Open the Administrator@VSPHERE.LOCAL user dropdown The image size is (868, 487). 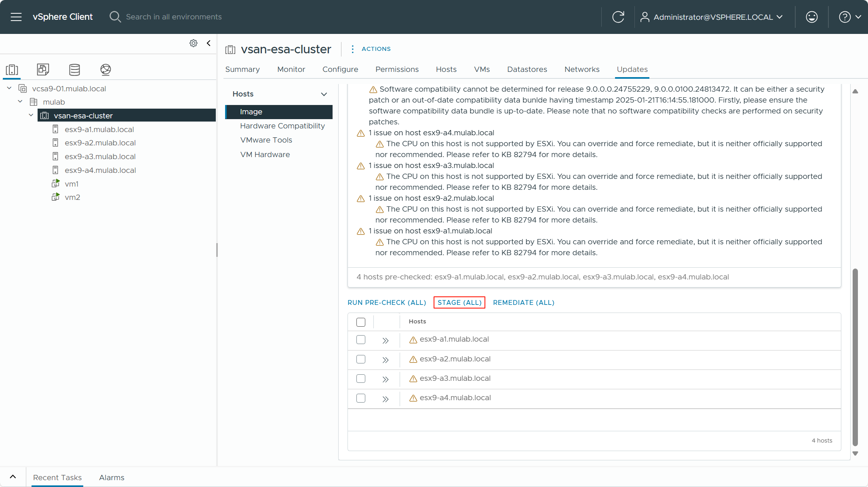click(x=712, y=17)
